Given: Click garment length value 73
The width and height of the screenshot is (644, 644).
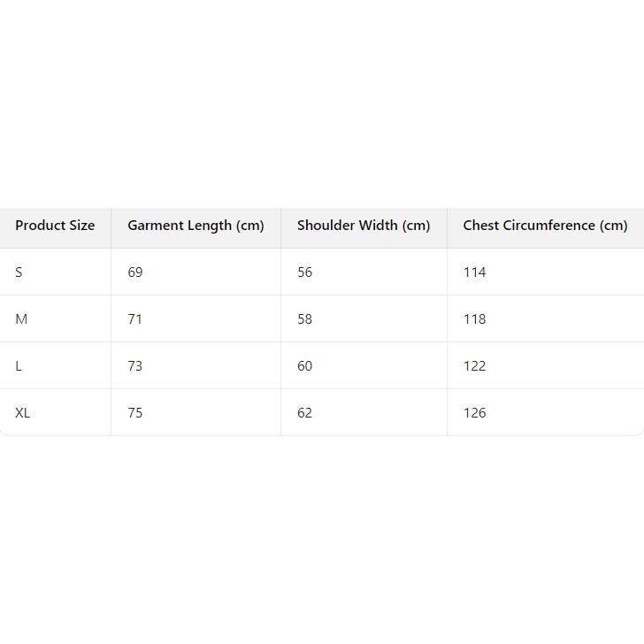Looking at the screenshot, I should point(135,366).
